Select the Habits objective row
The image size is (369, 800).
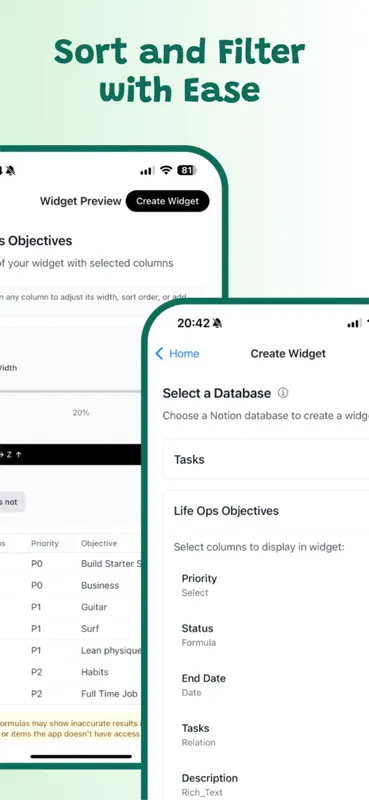pyautogui.click(x=70, y=672)
